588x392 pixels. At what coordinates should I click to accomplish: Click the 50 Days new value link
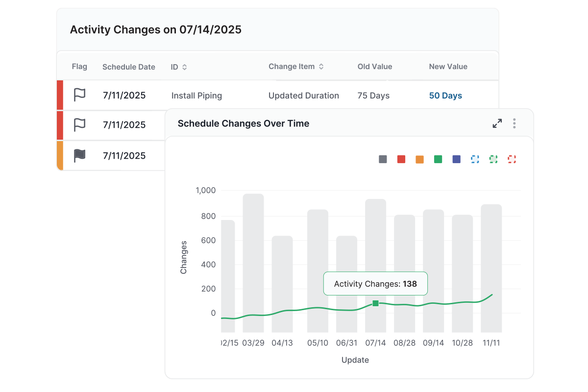point(445,95)
